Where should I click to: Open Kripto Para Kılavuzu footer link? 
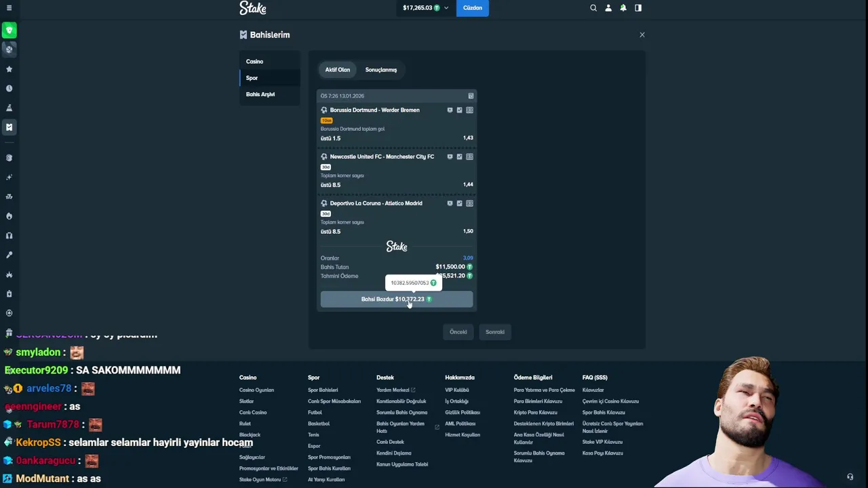point(536,412)
